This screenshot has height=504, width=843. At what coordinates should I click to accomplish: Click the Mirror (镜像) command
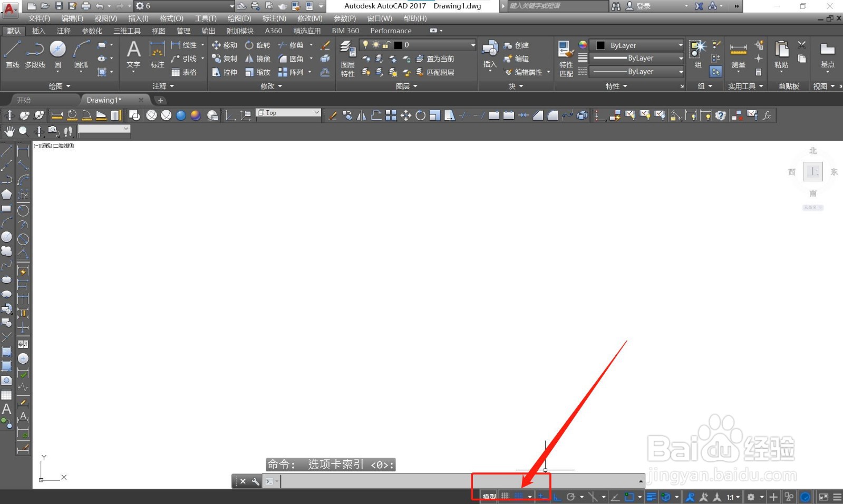[258, 59]
